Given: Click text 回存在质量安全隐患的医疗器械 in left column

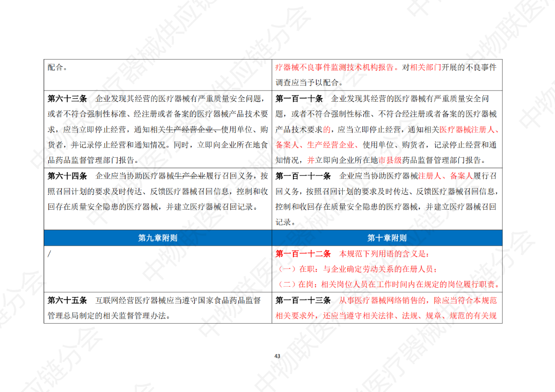Looking at the screenshot, I should coord(103,207).
